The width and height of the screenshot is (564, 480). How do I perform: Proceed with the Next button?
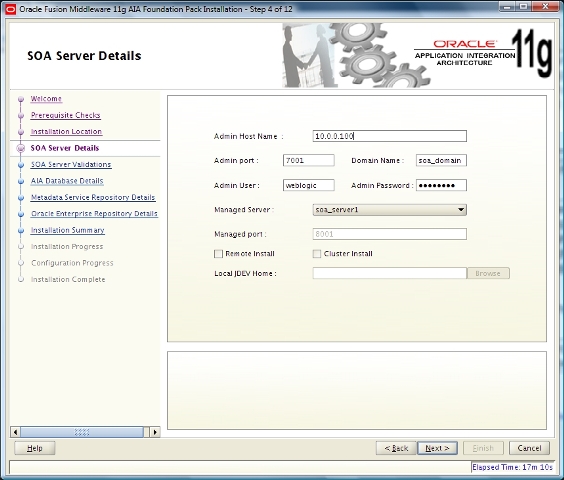pos(437,448)
